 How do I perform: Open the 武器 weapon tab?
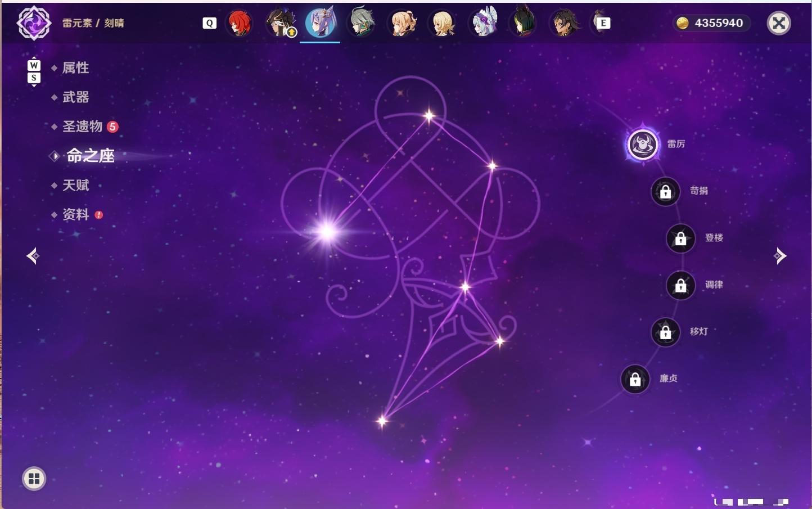tap(75, 97)
